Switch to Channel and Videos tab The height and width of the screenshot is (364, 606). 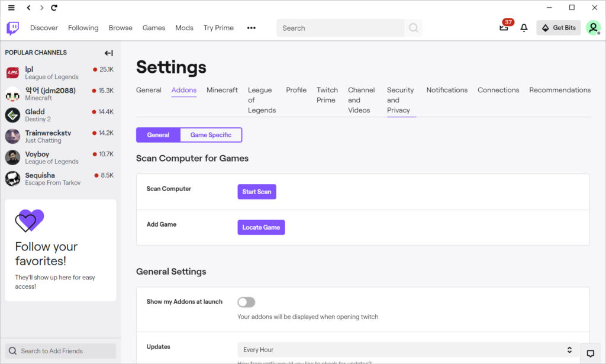click(x=361, y=100)
